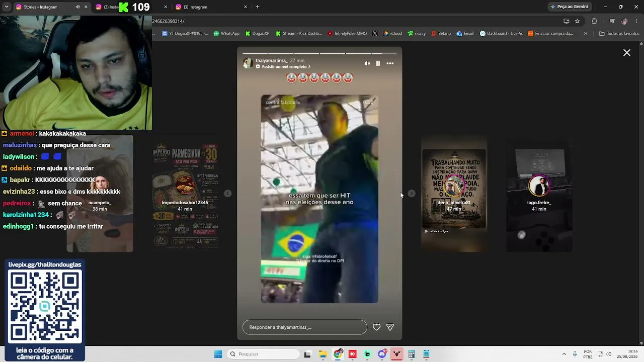The height and width of the screenshot is (362, 644).
Task: Open the 'Finalizar compra da...' bookmark
Action: click(550, 34)
